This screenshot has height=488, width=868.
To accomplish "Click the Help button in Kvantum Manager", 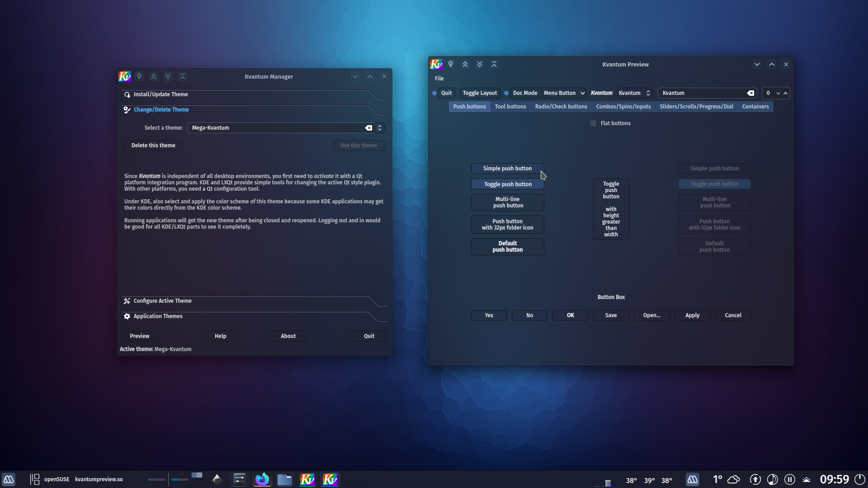I will (221, 336).
